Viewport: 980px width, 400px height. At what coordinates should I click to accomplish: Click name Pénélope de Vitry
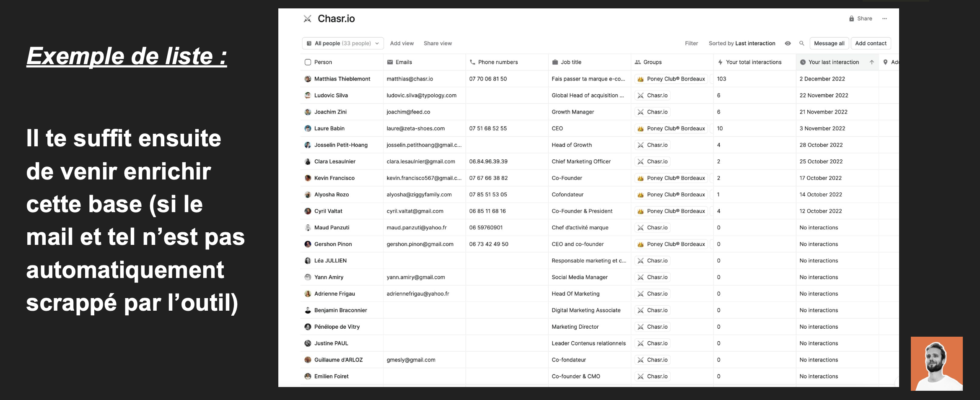pyautogui.click(x=337, y=327)
